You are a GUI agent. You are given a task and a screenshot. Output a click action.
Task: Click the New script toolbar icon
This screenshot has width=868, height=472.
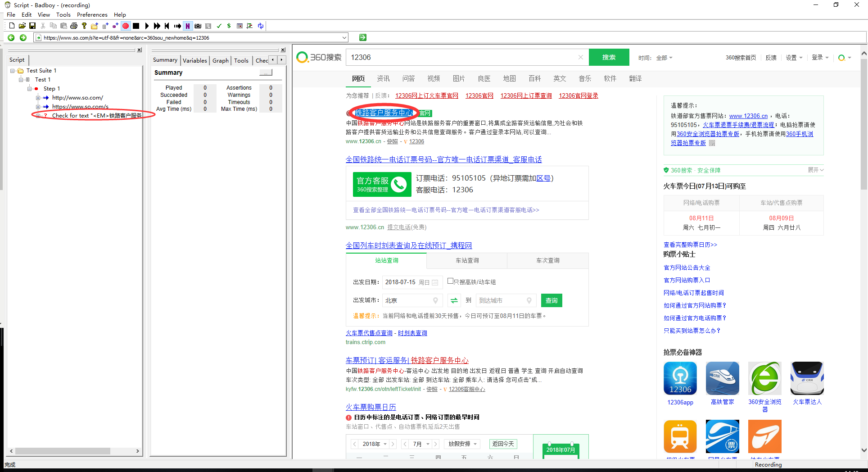click(x=12, y=26)
